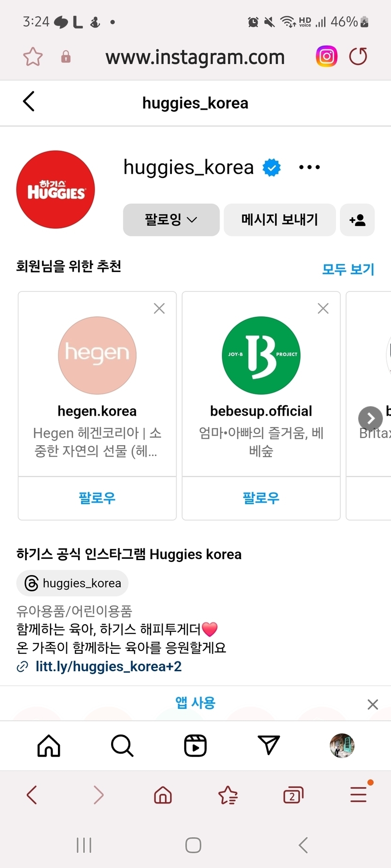Open three-dot options for huggies_korea

[x=310, y=167]
